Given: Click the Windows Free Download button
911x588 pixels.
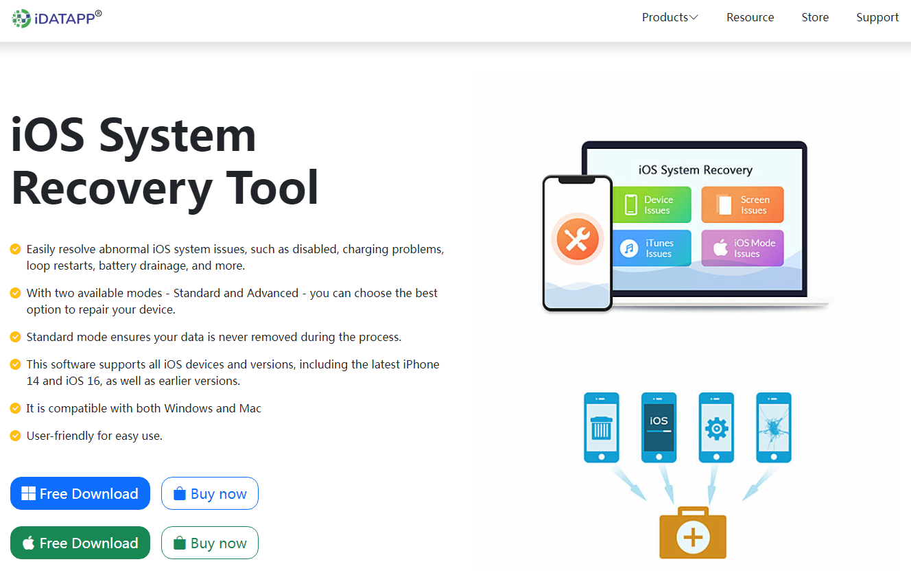Looking at the screenshot, I should [x=80, y=493].
